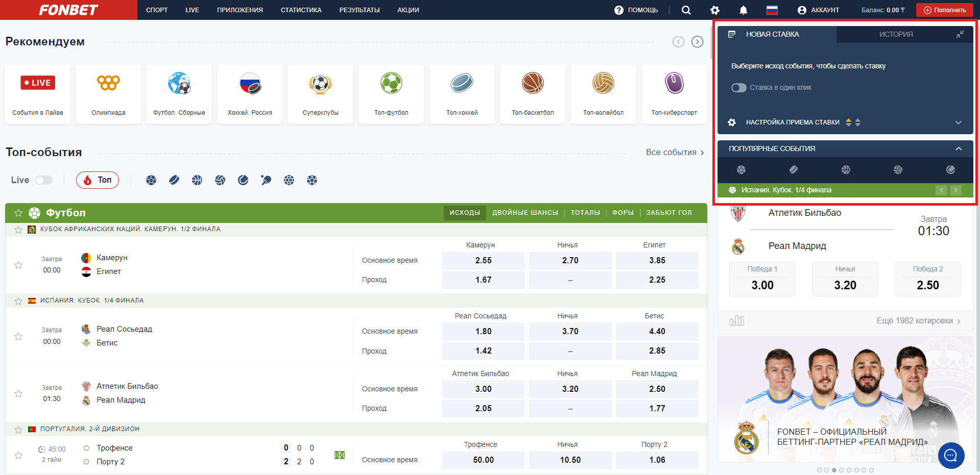Select volleyball icon in Популярные события panel
This screenshot has width=980, height=475.
(898, 170)
